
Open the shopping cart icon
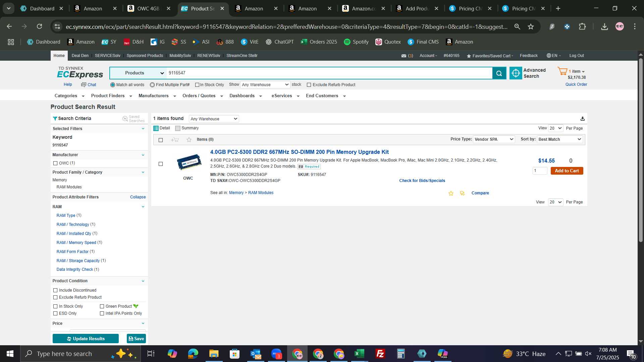(x=562, y=71)
